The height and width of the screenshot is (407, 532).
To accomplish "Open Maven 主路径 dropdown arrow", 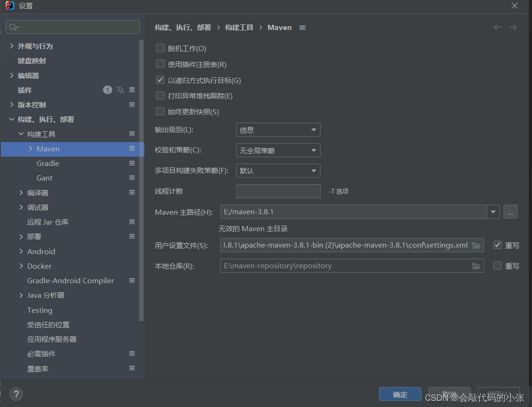I will point(493,212).
